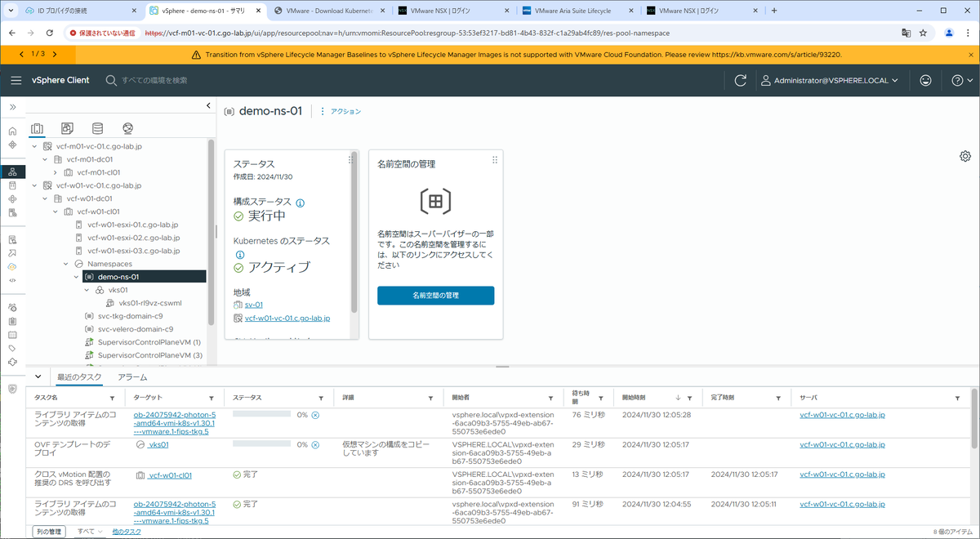This screenshot has height=539, width=980.
Task: Grab the ステータス card drag handle
Action: tap(351, 160)
